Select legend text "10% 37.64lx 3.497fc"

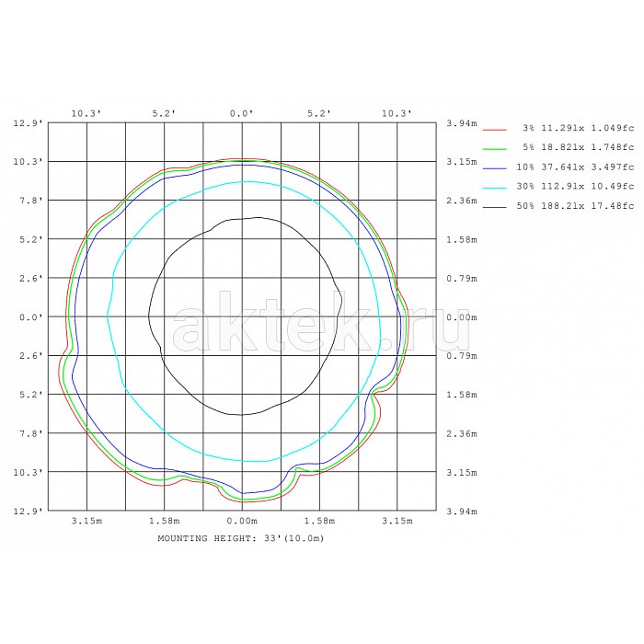(575, 167)
